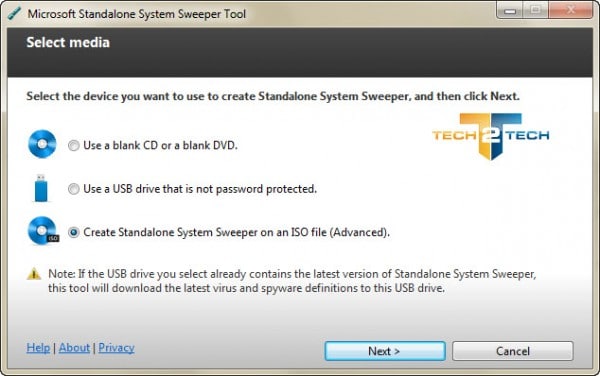
Task: Click the Tech2Tech logo
Action: coord(491,136)
